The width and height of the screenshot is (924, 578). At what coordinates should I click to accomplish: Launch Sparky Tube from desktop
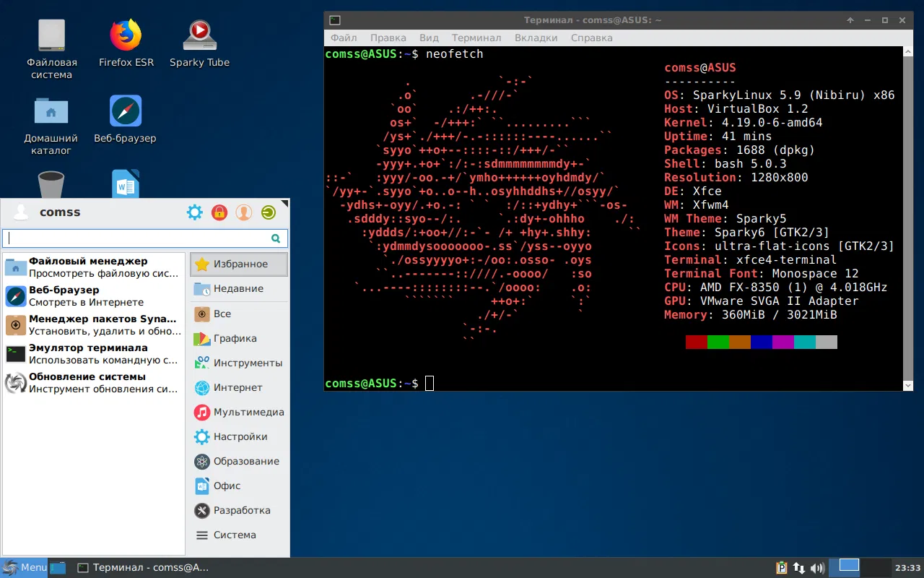coord(199,43)
